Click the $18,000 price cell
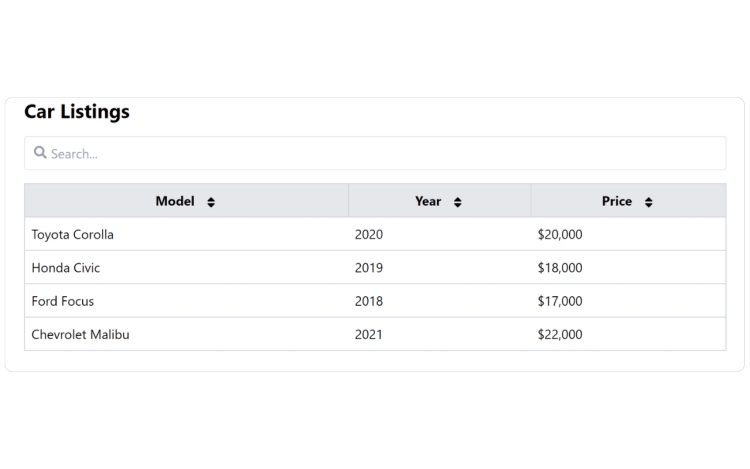 coord(629,268)
